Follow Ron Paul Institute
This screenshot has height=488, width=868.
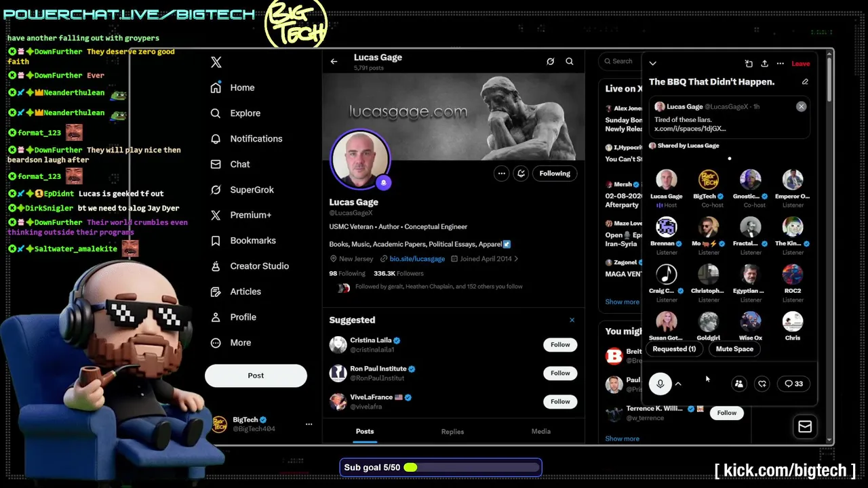coord(560,373)
